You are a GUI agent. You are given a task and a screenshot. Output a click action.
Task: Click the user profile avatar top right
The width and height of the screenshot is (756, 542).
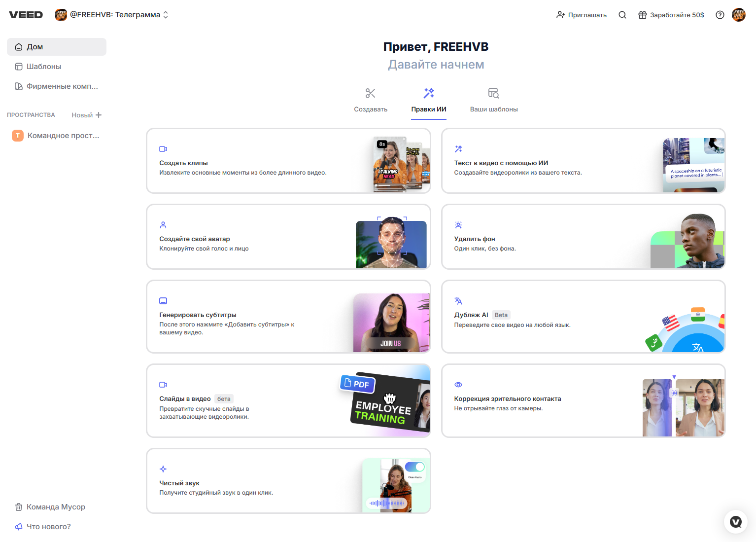(x=739, y=15)
